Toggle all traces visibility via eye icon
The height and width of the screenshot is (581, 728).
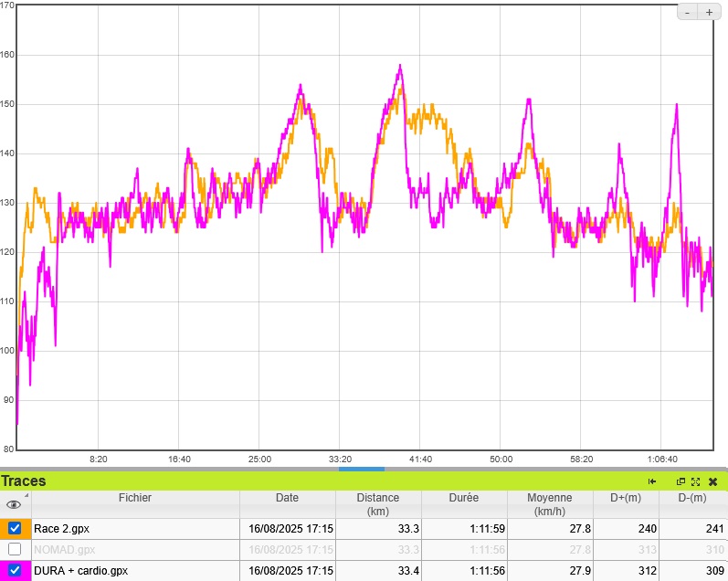coord(14,504)
